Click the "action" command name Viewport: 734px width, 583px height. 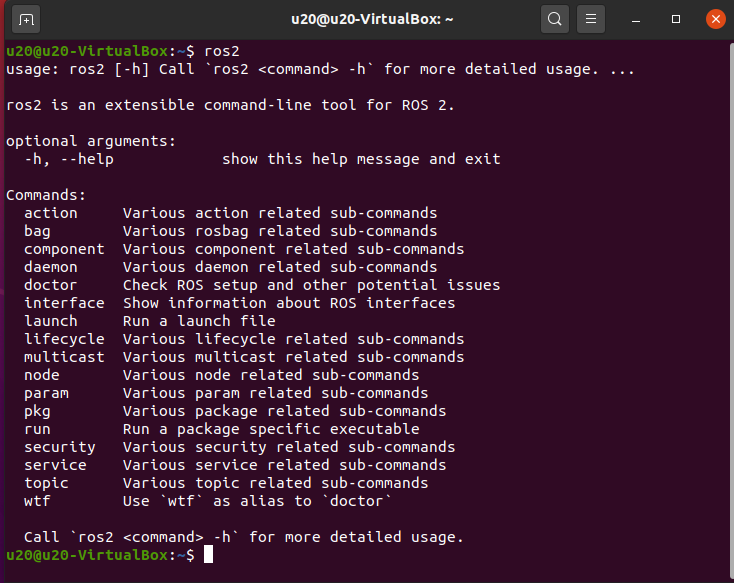(x=51, y=213)
